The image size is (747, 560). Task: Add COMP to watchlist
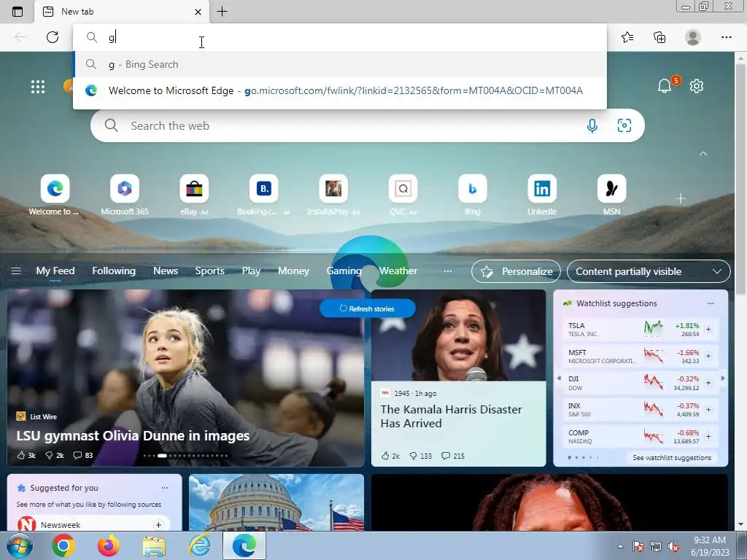(x=708, y=436)
